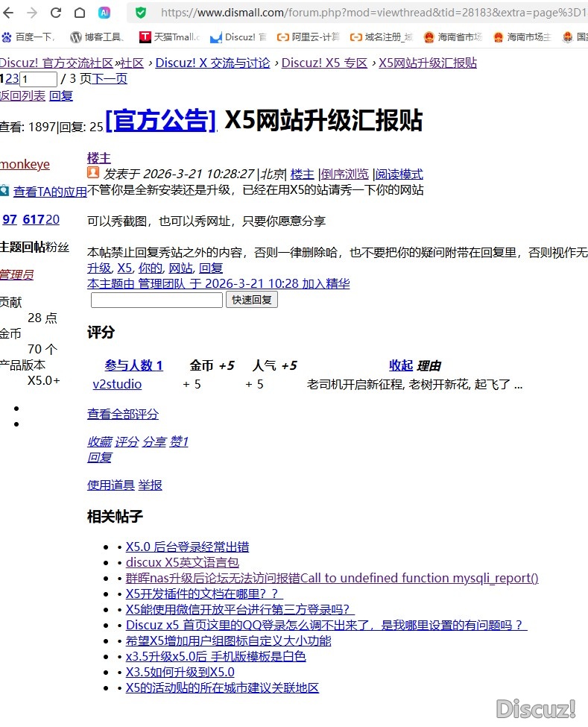The width and height of the screenshot is (588, 727).
Task: Open 群晖nas升级后论坛无法访问 thread
Action: click(332, 578)
